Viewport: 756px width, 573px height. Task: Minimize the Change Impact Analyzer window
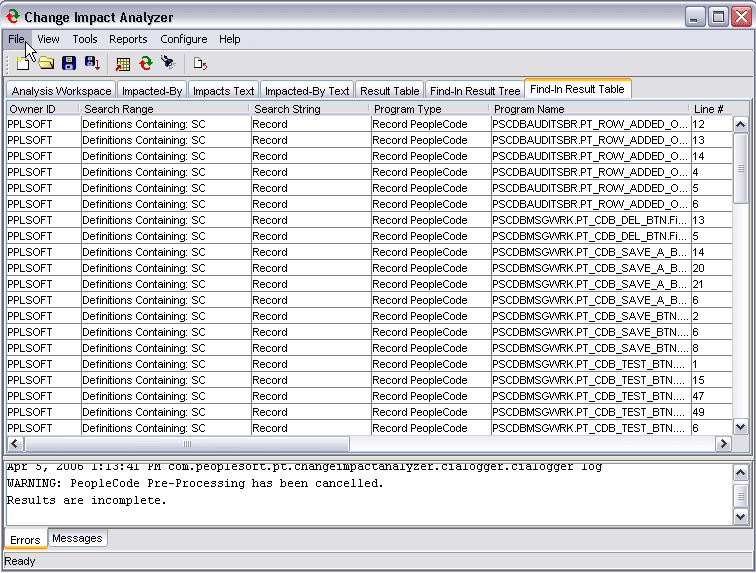694,17
